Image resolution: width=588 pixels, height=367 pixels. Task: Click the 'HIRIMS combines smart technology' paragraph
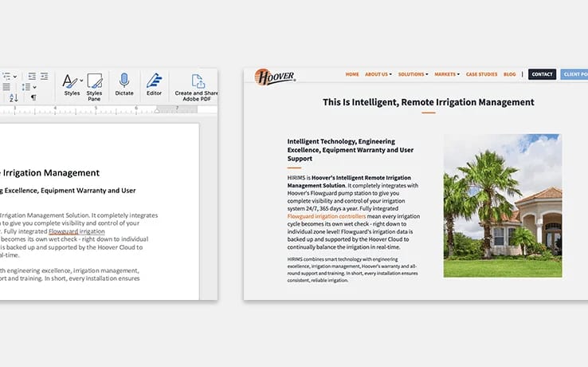(352, 270)
